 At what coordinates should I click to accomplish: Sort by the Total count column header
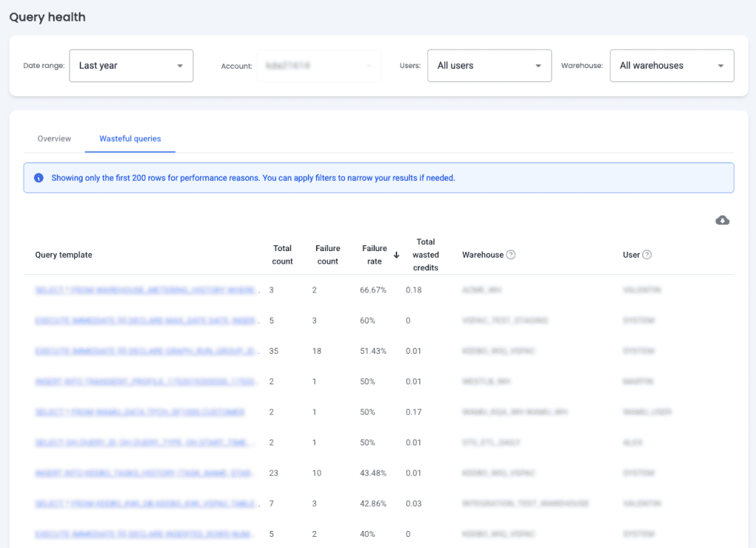[x=282, y=255]
